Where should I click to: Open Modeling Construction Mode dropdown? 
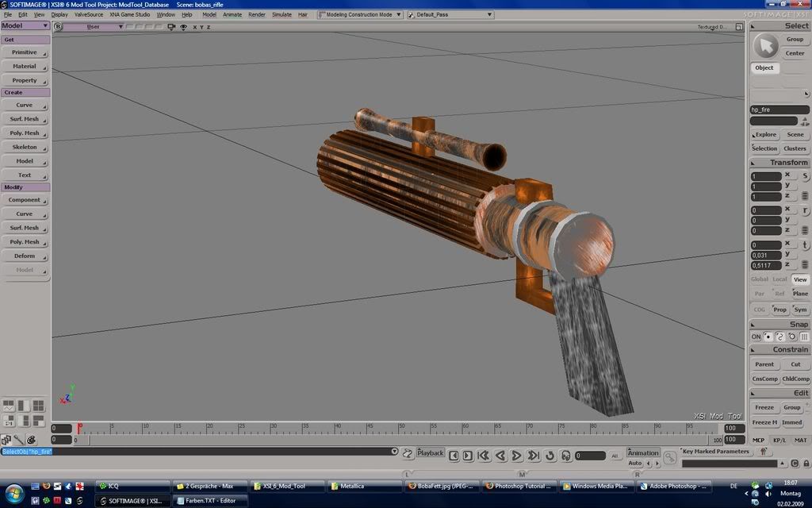[361, 14]
